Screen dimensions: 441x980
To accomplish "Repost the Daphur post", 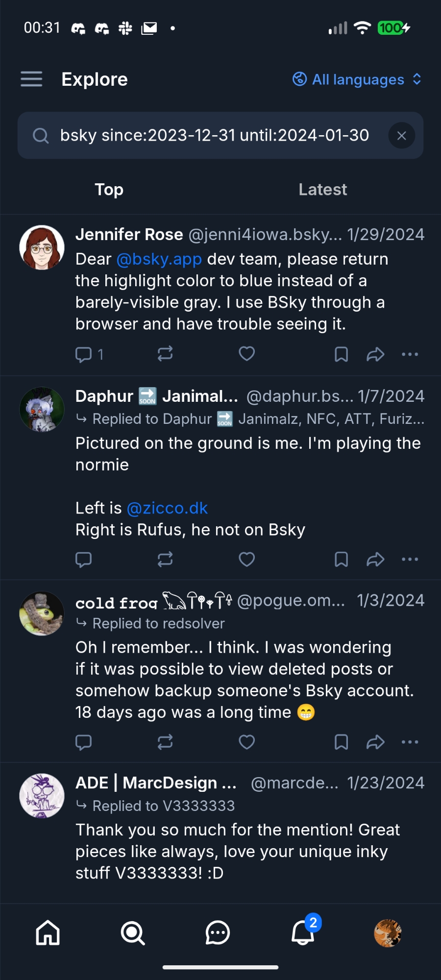I will pyautogui.click(x=165, y=559).
